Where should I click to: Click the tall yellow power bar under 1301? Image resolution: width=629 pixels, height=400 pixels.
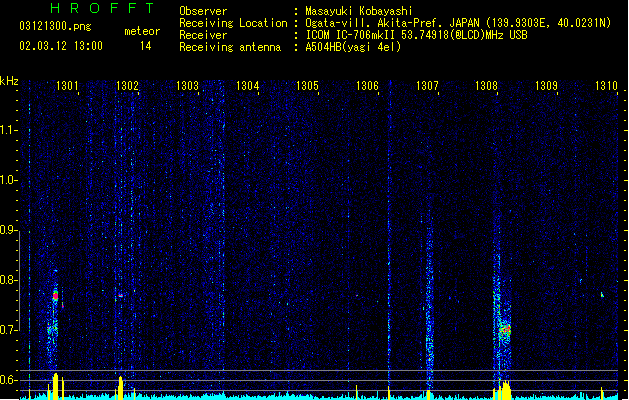pyautogui.click(x=55, y=386)
